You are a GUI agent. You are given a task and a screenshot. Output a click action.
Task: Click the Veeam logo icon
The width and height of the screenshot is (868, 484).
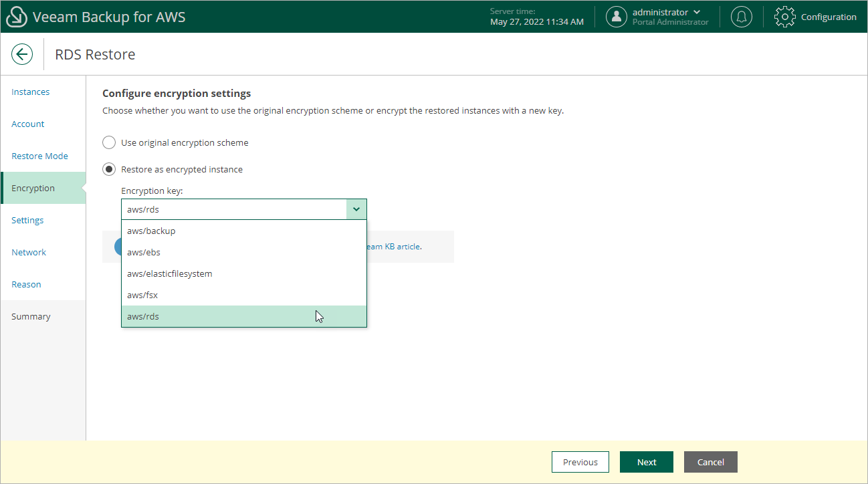click(16, 17)
